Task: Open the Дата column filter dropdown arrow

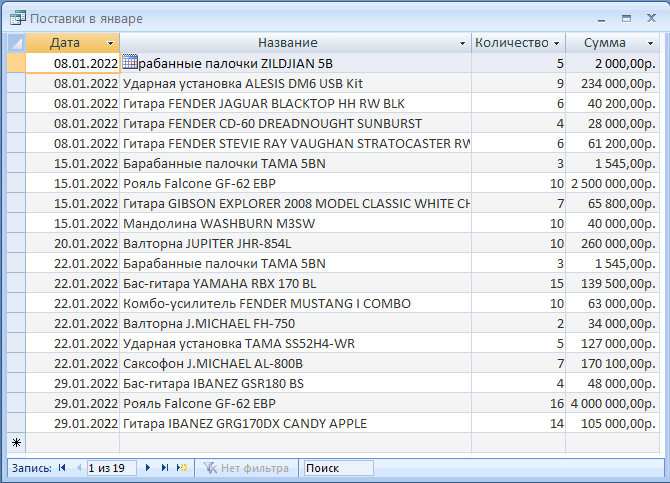Action: 110,43
